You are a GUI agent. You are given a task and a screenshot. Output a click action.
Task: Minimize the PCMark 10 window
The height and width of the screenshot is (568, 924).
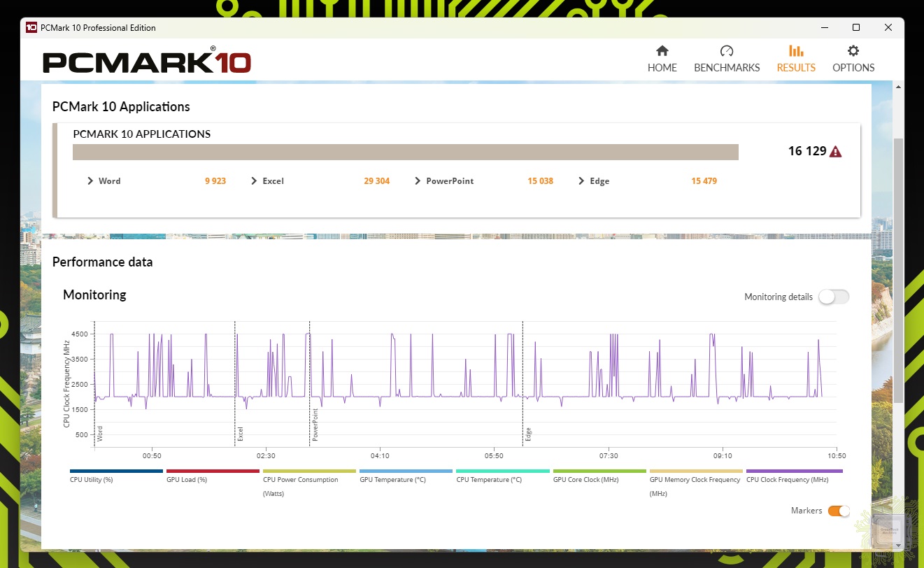click(x=824, y=27)
